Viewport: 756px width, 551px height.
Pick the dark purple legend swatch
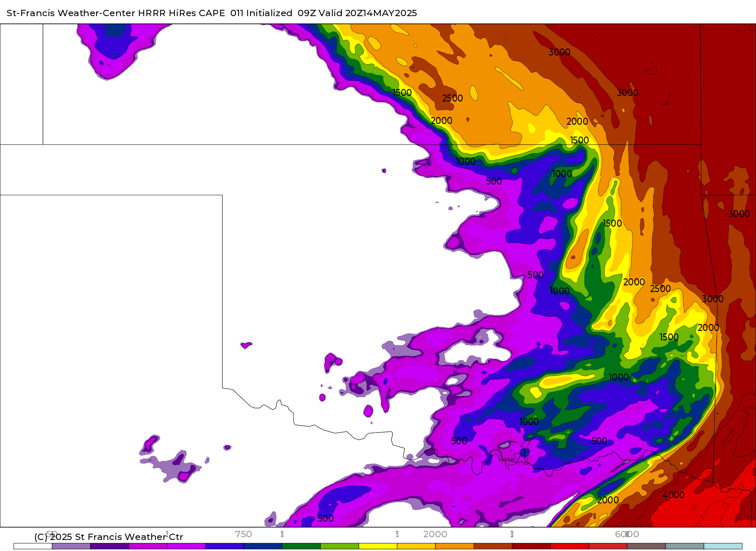109,546
